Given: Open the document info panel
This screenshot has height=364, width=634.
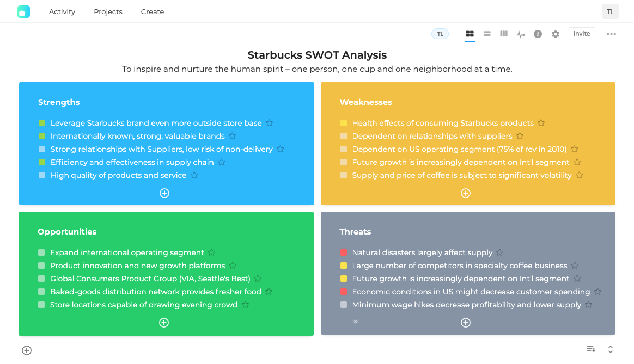Looking at the screenshot, I should pyautogui.click(x=538, y=33).
